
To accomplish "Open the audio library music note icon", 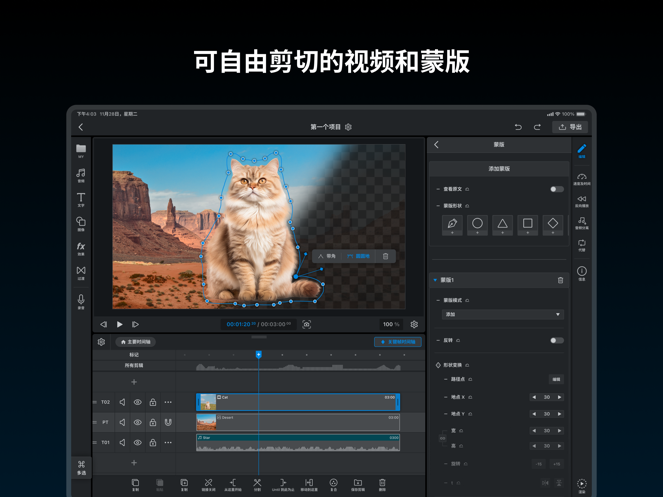I will (81, 175).
